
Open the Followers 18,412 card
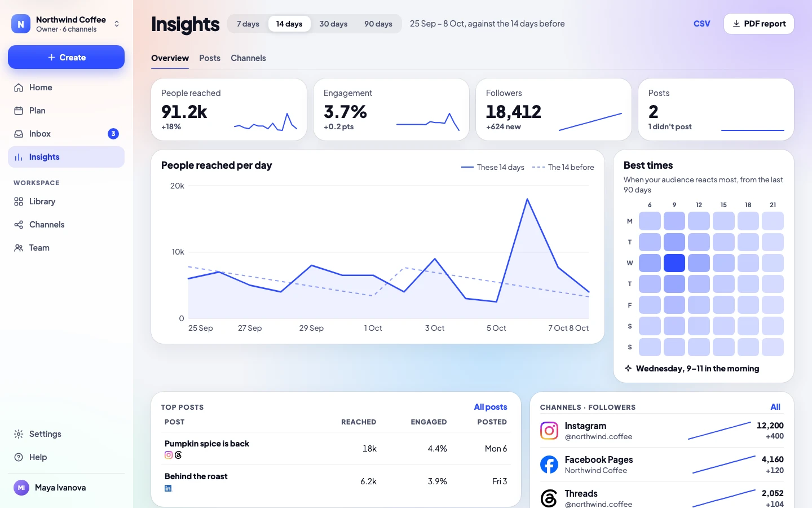[554, 110]
